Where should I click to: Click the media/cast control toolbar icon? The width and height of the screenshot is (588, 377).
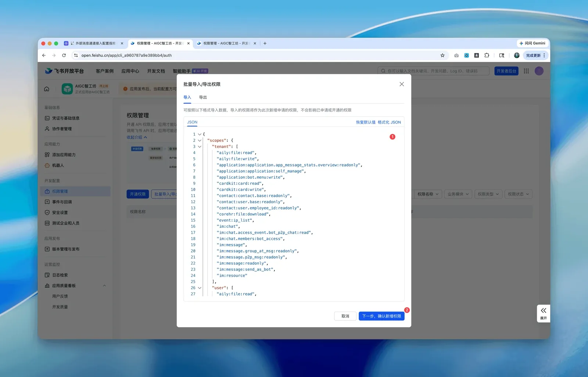[502, 55]
